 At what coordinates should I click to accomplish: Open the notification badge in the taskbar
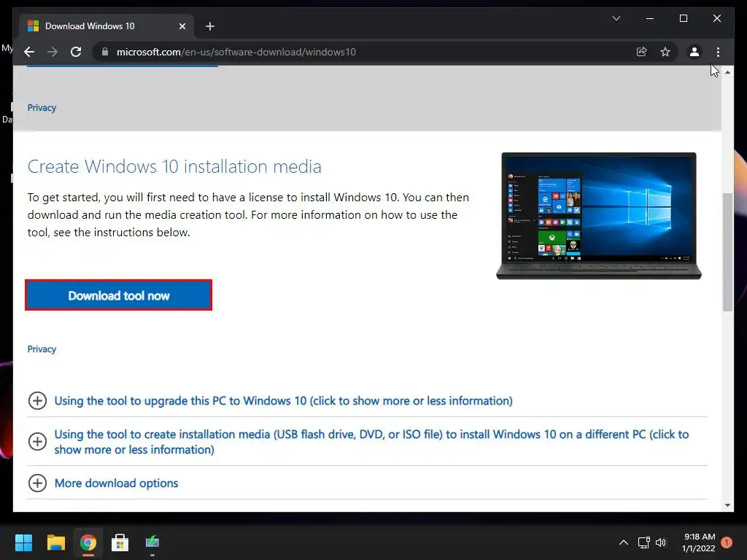[x=727, y=542]
